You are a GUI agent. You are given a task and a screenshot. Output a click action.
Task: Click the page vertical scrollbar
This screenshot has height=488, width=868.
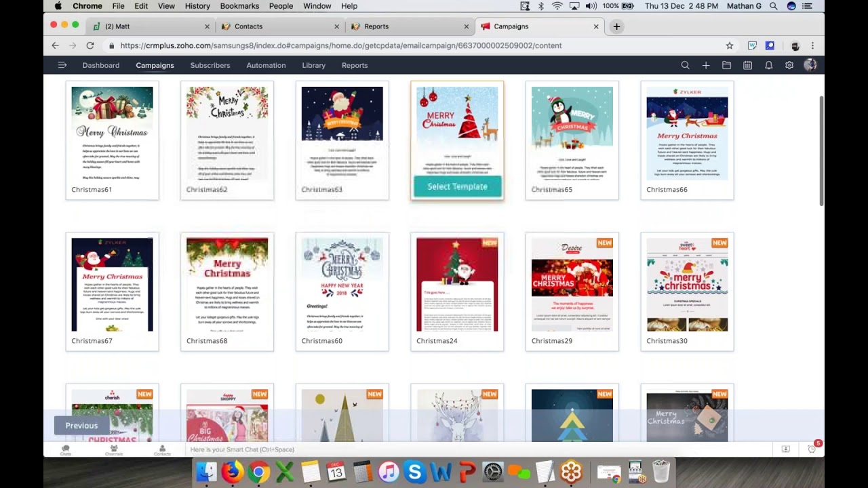pyautogui.click(x=821, y=150)
